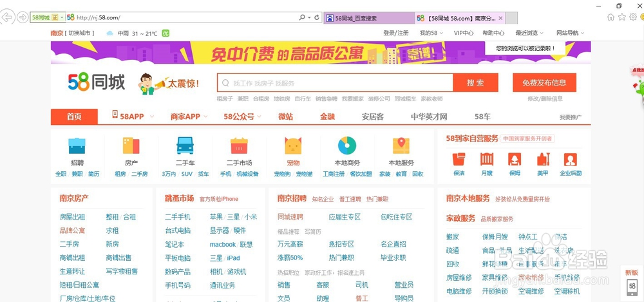
Task: Click the browser forward arrow button
Action: pos(23,17)
